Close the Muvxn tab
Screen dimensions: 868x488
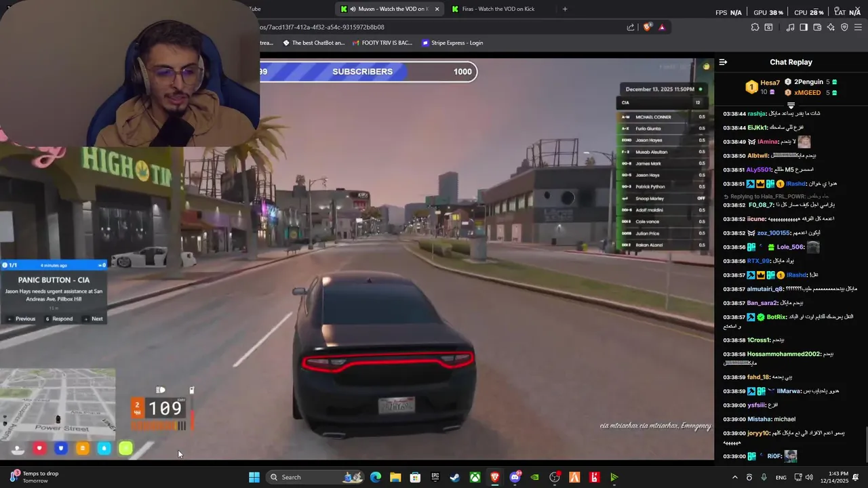point(437,9)
